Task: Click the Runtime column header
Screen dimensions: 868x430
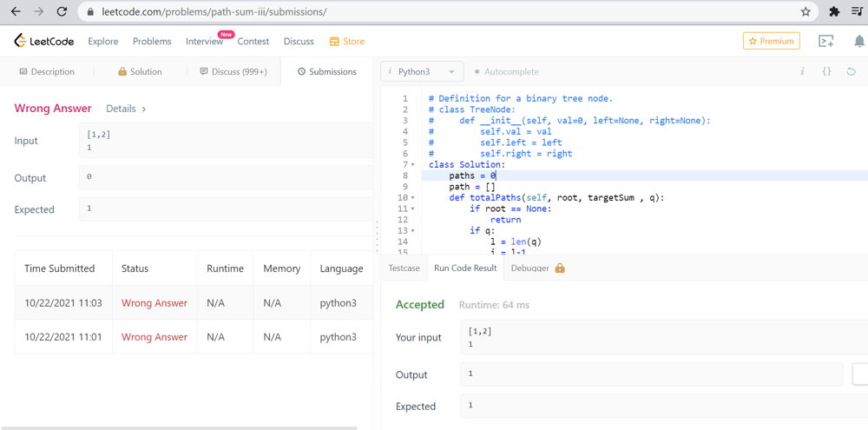Action: [x=226, y=268]
